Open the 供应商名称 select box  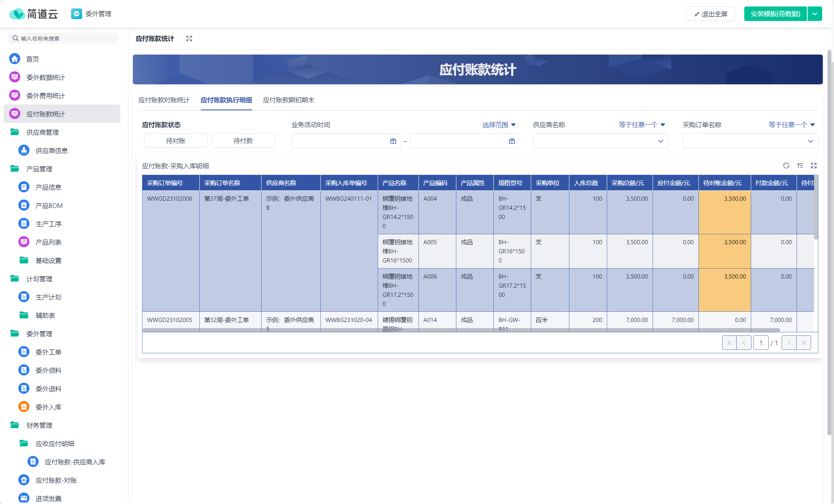600,141
